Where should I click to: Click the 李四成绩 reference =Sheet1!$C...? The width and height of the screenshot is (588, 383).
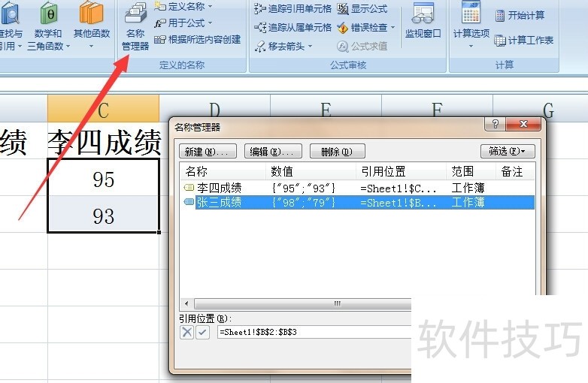[x=399, y=188]
